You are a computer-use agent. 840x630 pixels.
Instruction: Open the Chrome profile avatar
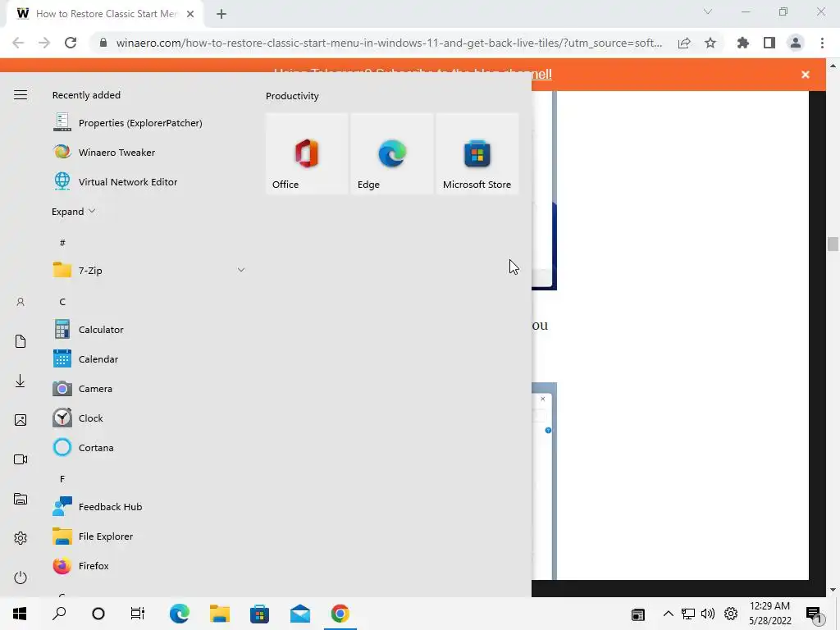pyautogui.click(x=796, y=43)
